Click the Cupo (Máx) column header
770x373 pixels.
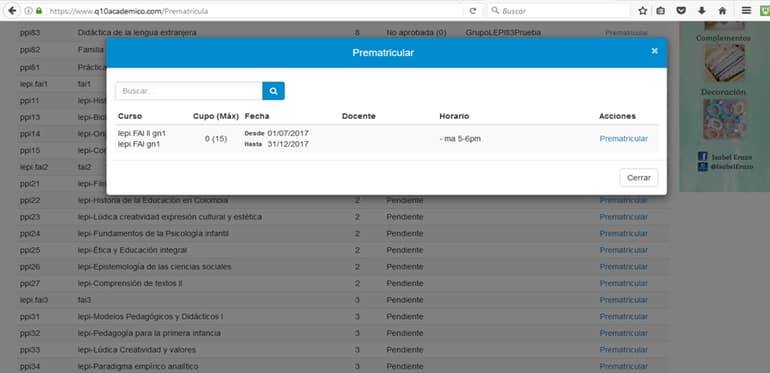click(x=216, y=116)
